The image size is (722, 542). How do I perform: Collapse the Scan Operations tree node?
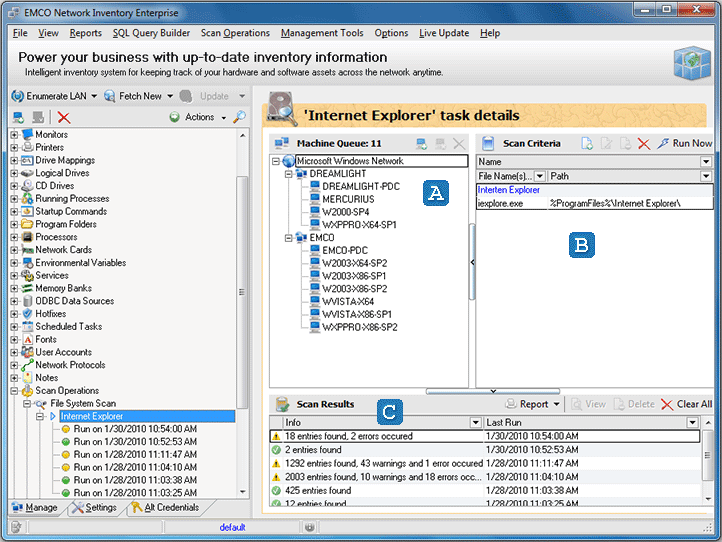pos(15,391)
